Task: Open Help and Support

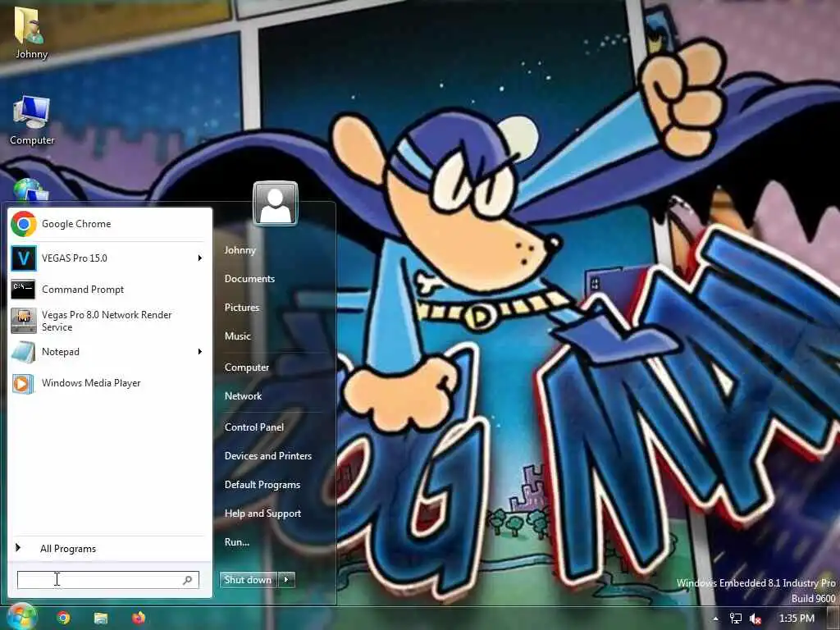Action: click(262, 514)
